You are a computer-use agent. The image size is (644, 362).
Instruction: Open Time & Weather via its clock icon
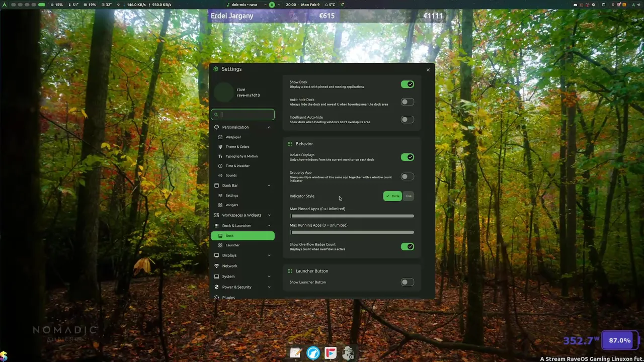220,166
